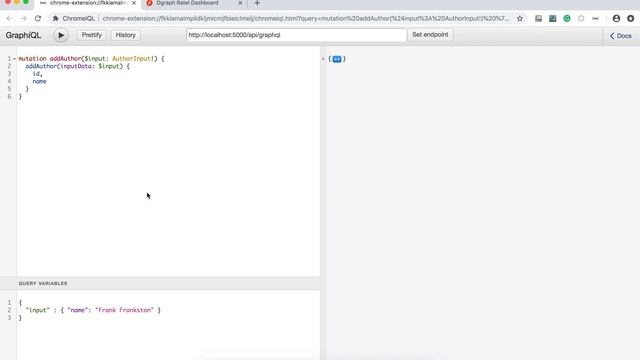Click the 'name' field on line 4

40,82
